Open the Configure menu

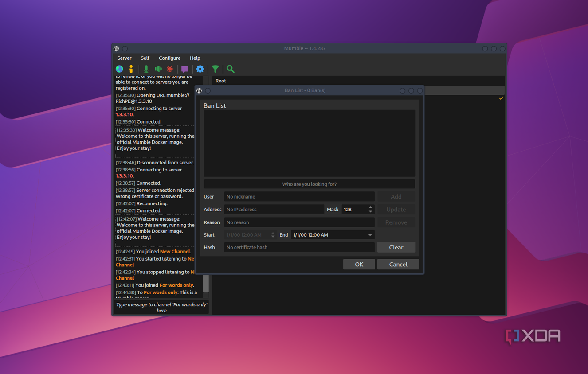point(169,58)
